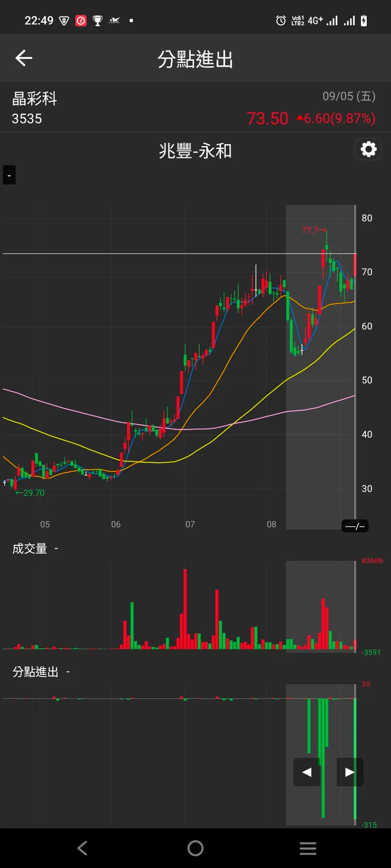Step chart cursor right with the arrow button
The height and width of the screenshot is (868, 391).
click(349, 772)
